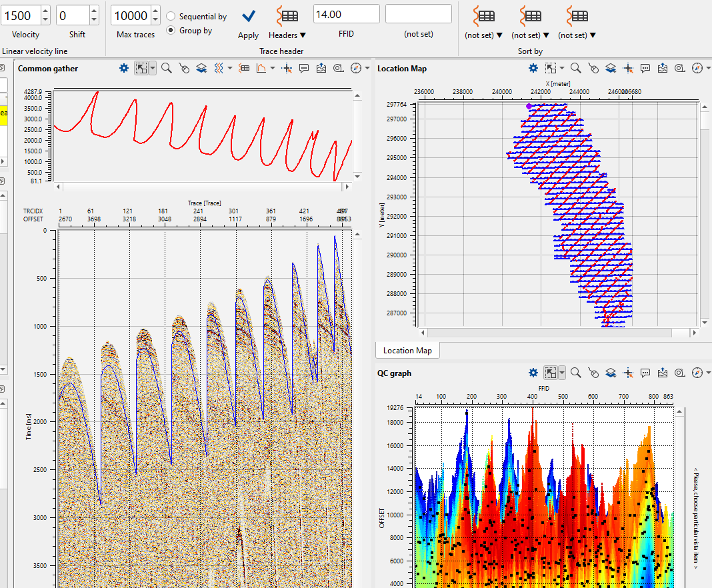
Task: Click the FFID input field showing 14.00
Action: [x=346, y=14]
